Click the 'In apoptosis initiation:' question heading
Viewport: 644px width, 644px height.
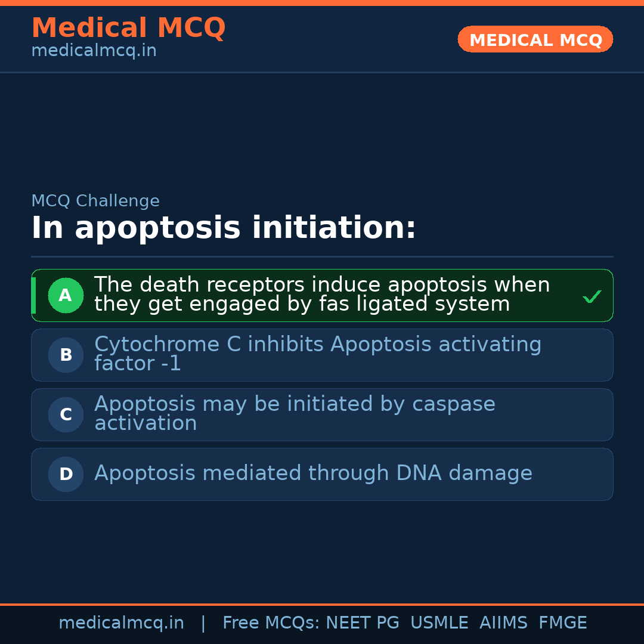click(224, 228)
